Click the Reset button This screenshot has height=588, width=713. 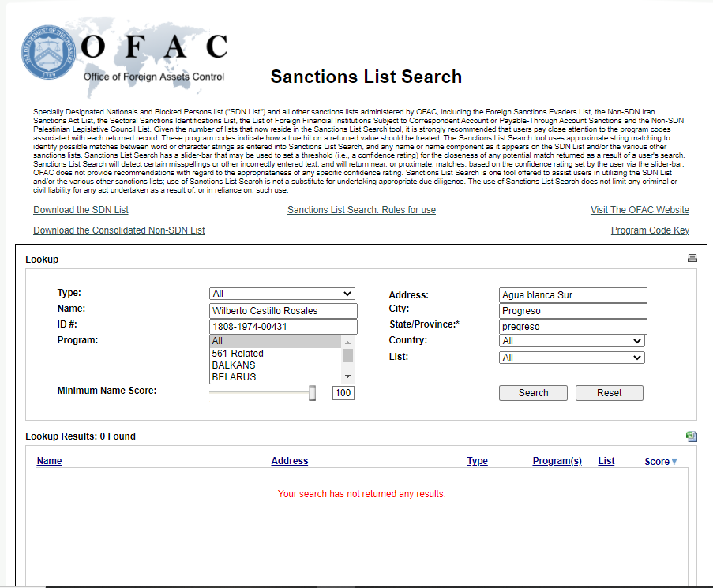609,393
